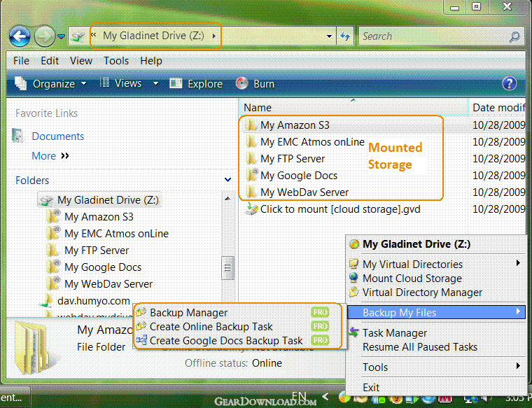Click the search magnifier icon

click(514, 36)
